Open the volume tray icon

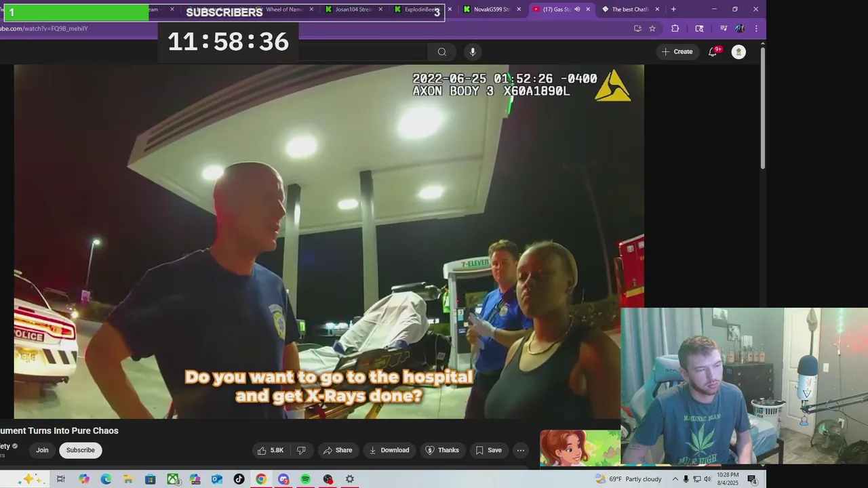pos(708,479)
